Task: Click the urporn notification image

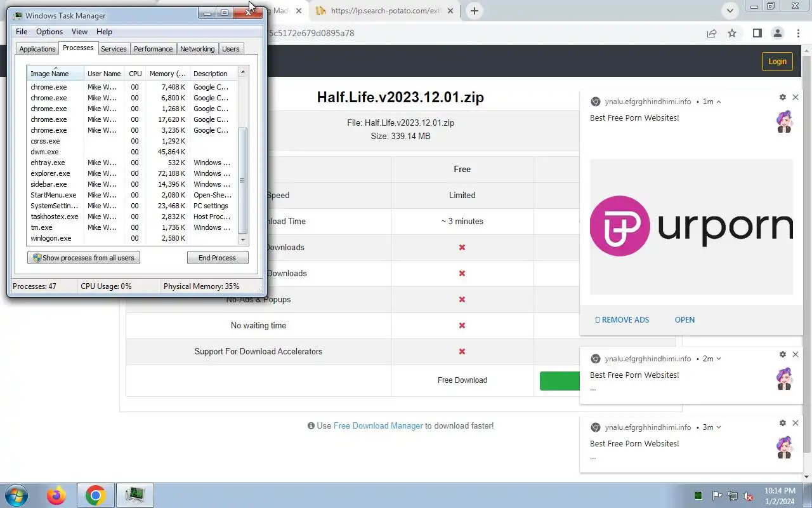Action: coord(691,227)
